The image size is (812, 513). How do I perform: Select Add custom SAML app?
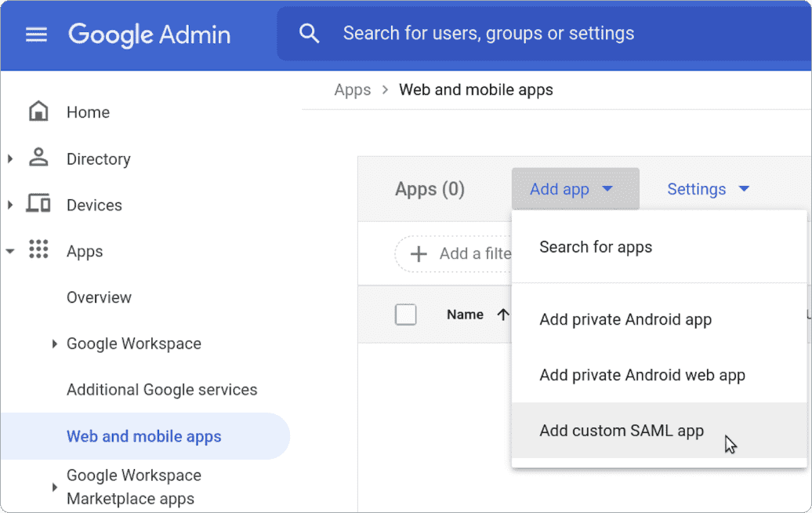622,430
